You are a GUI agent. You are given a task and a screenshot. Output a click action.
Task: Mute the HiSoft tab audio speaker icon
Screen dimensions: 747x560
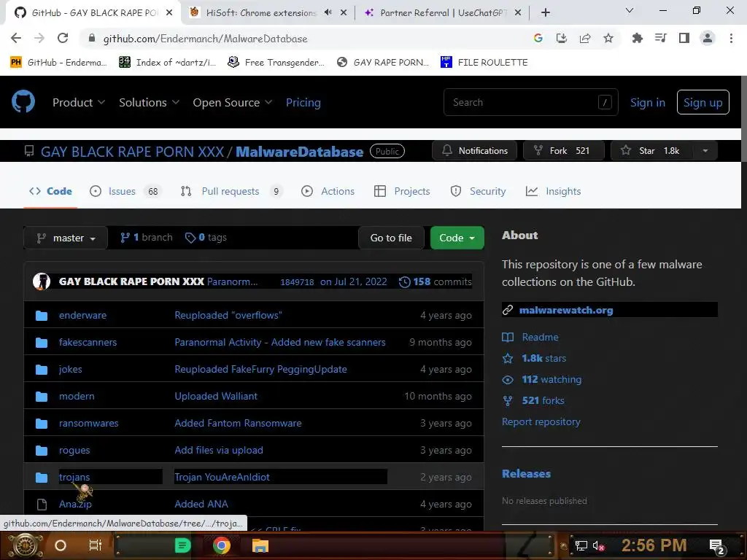[328, 12]
